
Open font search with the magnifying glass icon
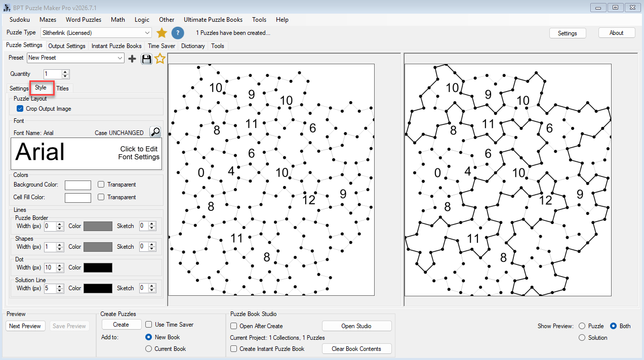tap(155, 132)
